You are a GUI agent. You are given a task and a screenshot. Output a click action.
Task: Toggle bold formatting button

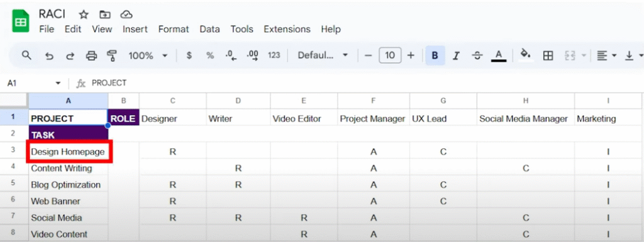pyautogui.click(x=435, y=55)
